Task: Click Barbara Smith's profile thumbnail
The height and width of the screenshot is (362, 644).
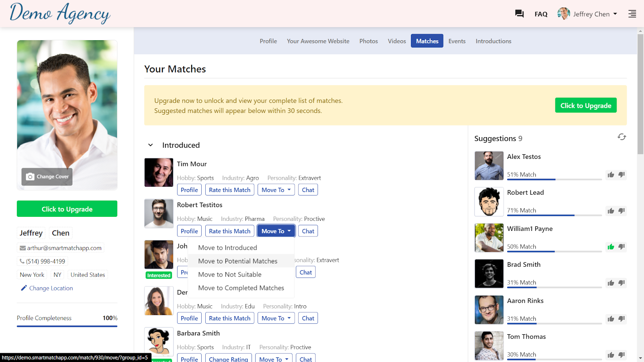Action: [159, 341]
